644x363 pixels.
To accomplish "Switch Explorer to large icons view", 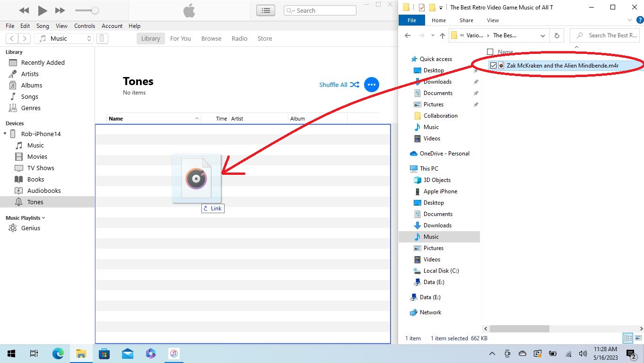I will click(x=638, y=338).
